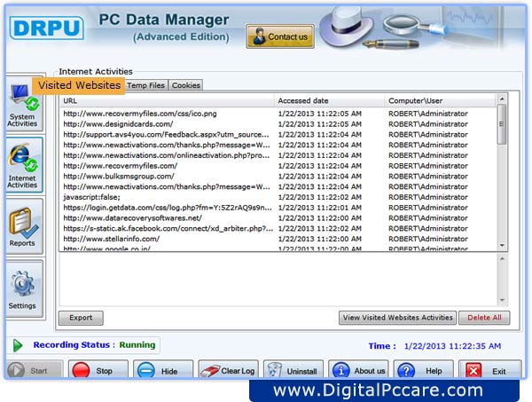Stop recording with the Stop button
This screenshot has height=402, width=532.
[x=98, y=370]
